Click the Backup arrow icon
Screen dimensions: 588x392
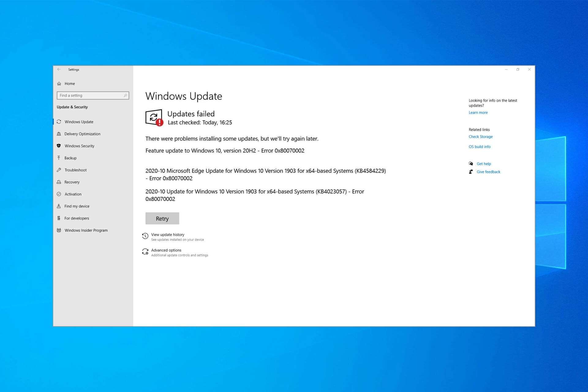coord(59,158)
